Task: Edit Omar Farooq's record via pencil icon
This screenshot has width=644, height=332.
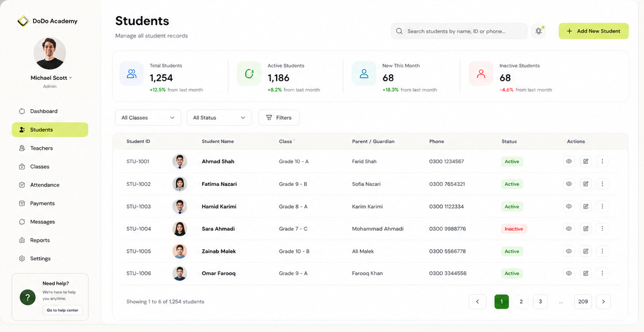Action: [x=586, y=273]
